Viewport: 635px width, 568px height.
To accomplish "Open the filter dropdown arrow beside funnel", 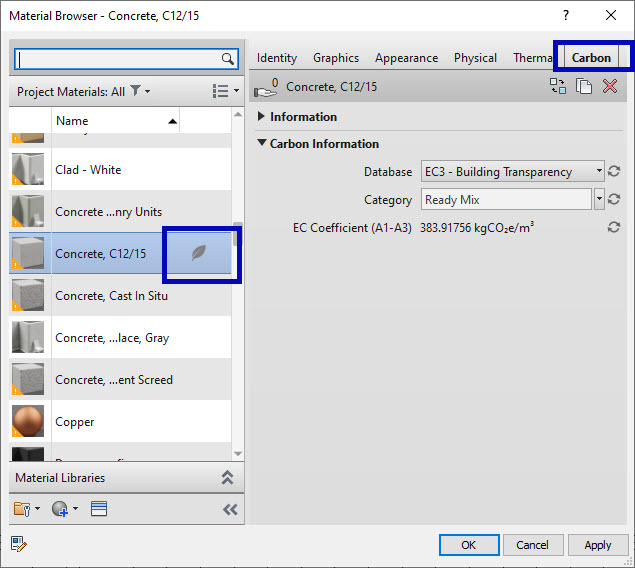I will (147, 91).
